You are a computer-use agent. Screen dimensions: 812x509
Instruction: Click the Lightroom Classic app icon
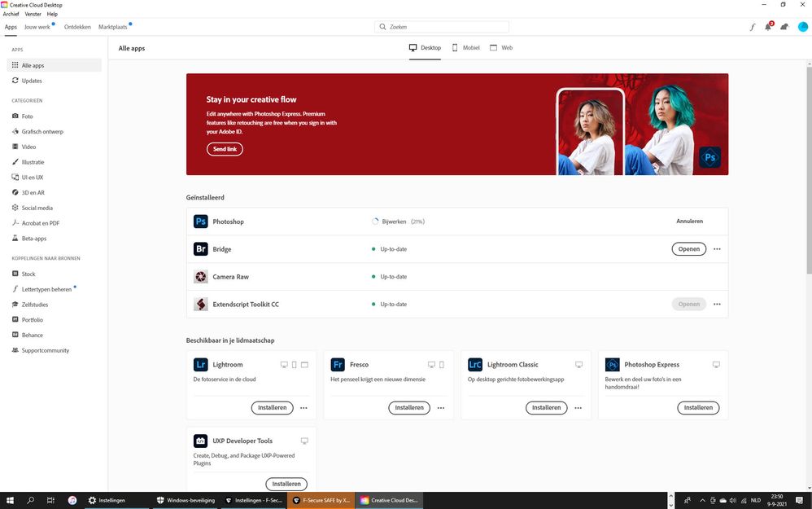475,364
